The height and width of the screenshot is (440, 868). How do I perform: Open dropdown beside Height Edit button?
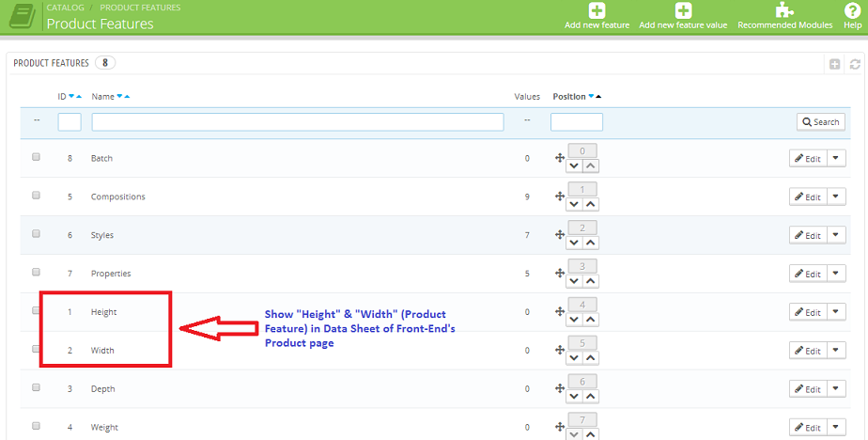(836, 312)
